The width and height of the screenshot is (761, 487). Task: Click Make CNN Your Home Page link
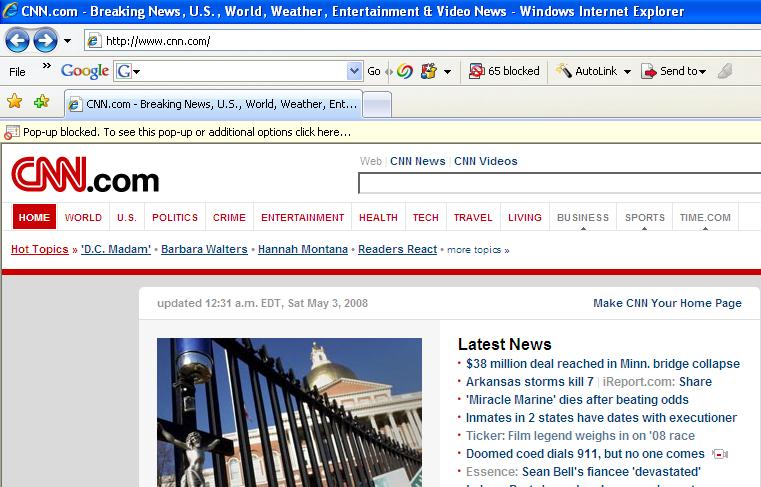(x=667, y=303)
